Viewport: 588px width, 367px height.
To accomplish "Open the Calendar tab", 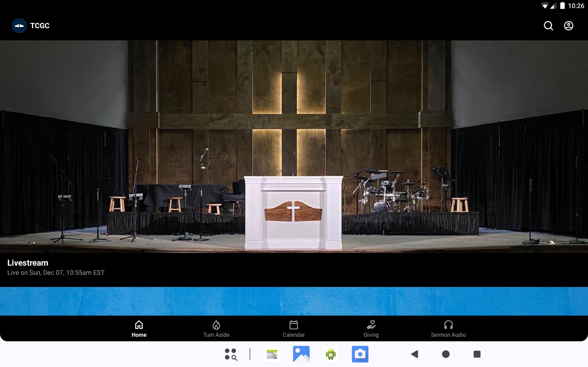I will [294, 329].
